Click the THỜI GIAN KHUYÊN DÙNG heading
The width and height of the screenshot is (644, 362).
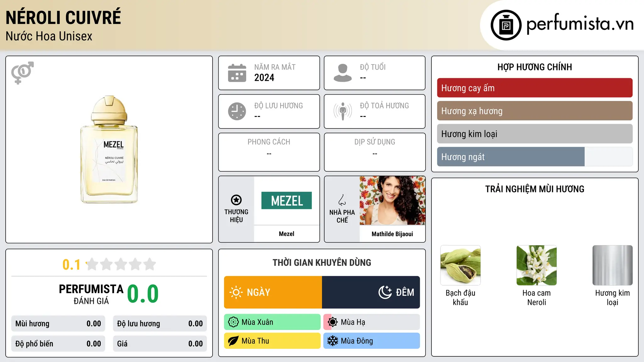pyautogui.click(x=322, y=262)
